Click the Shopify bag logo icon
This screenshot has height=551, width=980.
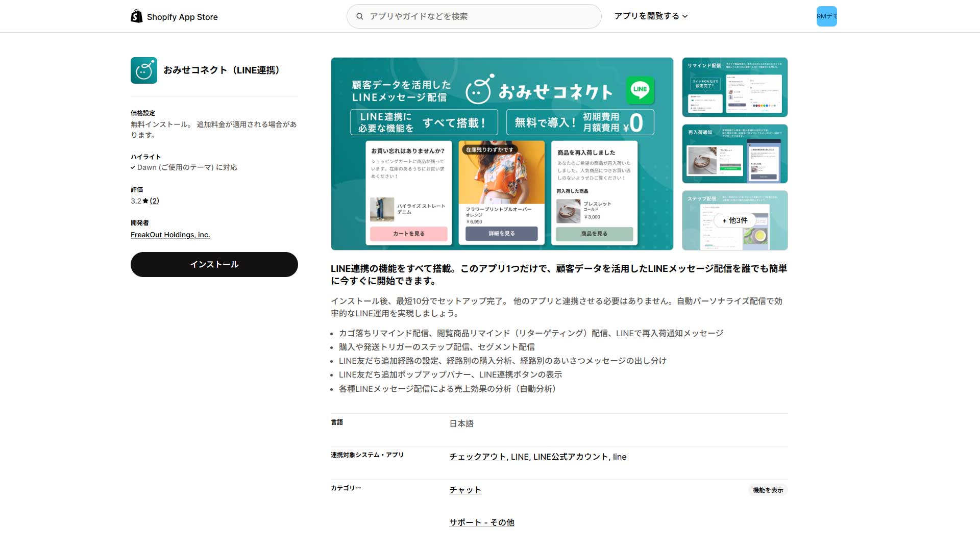[x=136, y=16]
